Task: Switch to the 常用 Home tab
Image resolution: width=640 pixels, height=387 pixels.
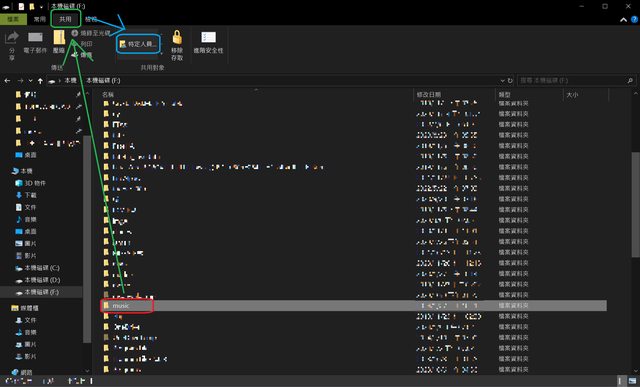Action: tap(40, 19)
